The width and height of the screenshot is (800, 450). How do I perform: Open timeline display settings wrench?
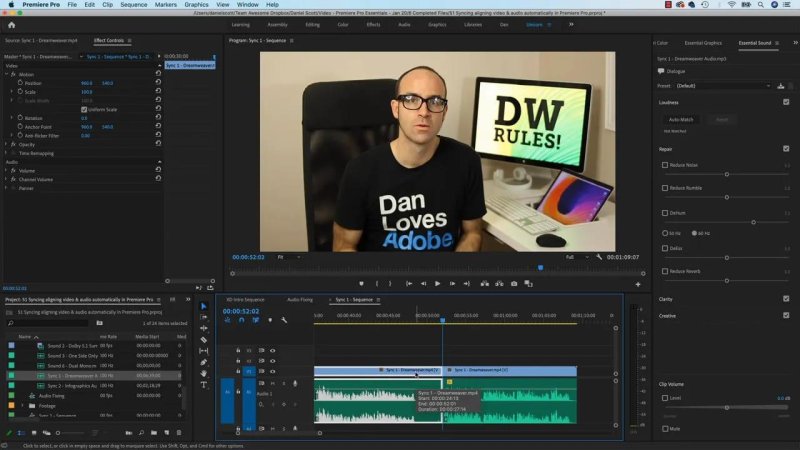pos(284,320)
